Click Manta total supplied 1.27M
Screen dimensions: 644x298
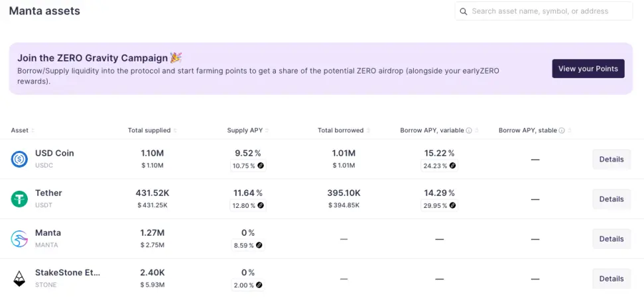153,233
